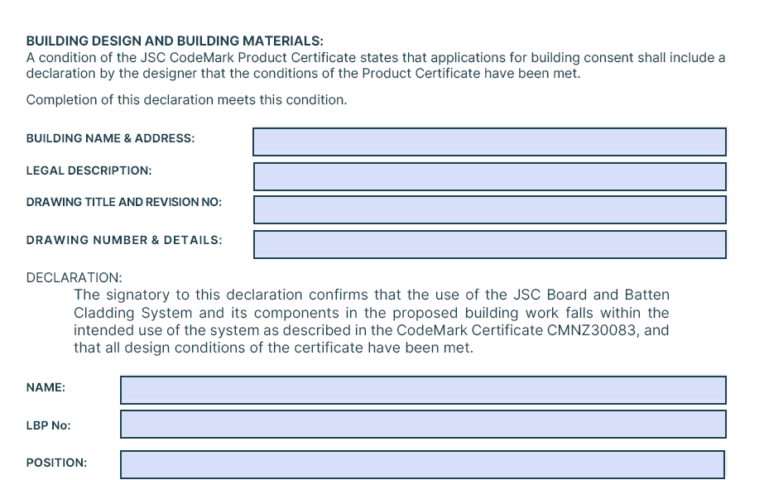Click the "BUILDING NAME & ADDRESS:" label
This screenshot has height=480, width=764.
point(110,138)
